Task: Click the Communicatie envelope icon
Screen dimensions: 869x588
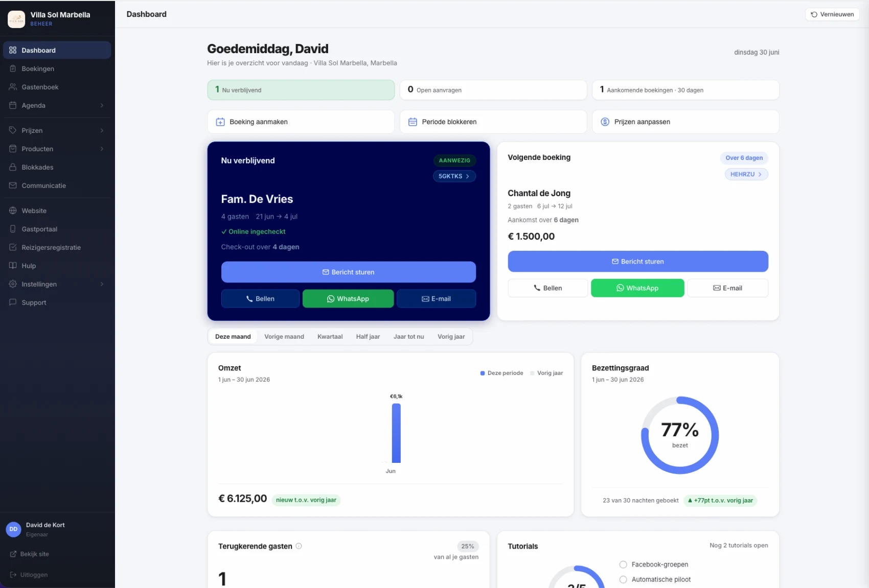Action: tap(13, 185)
